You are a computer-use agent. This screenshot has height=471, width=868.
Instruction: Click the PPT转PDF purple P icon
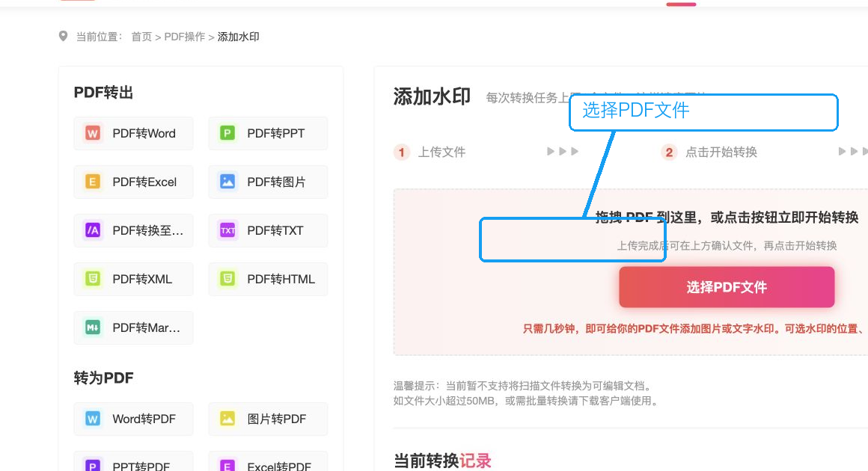(x=93, y=466)
